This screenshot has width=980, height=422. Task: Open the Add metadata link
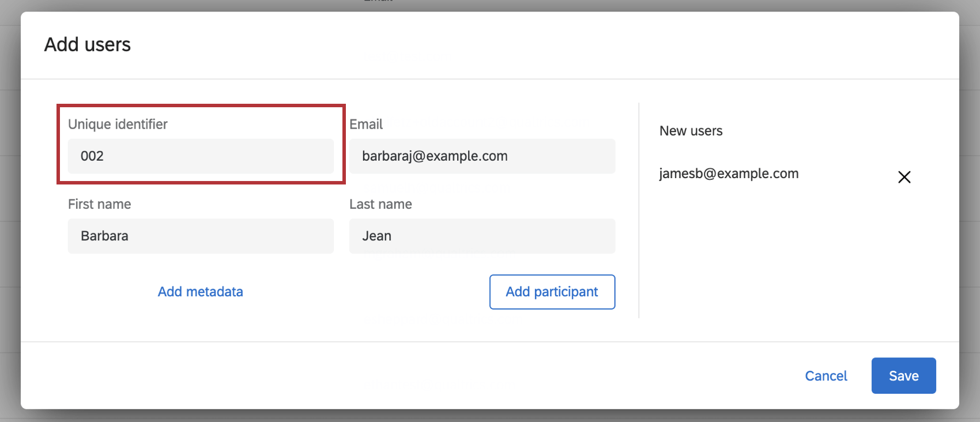point(200,292)
